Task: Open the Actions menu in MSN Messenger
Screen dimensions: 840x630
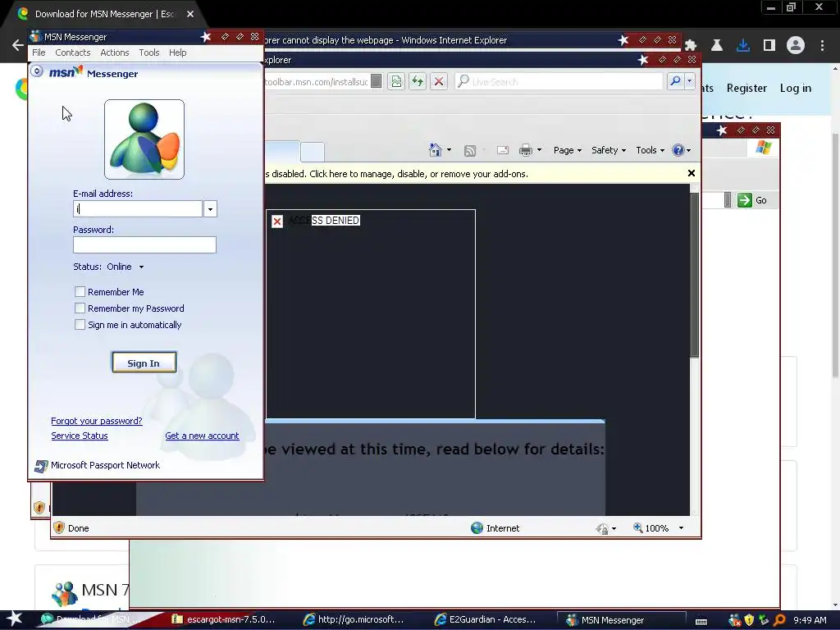Action: 115,52
